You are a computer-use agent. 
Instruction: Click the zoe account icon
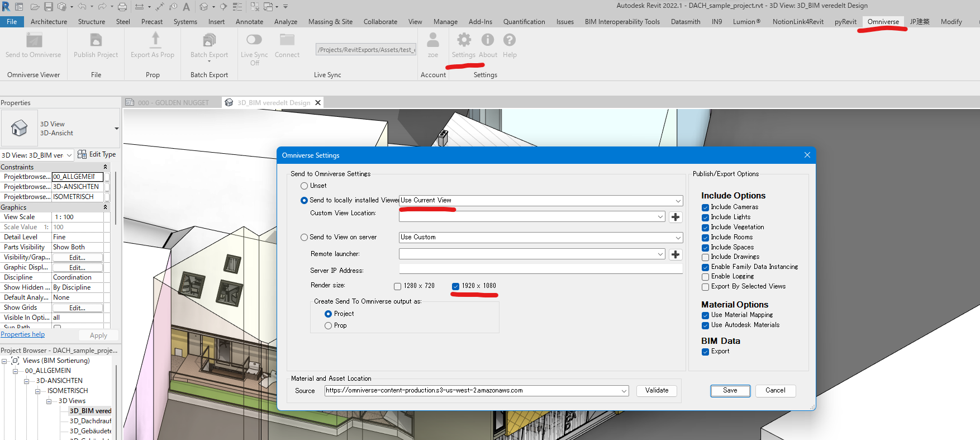[x=433, y=40]
